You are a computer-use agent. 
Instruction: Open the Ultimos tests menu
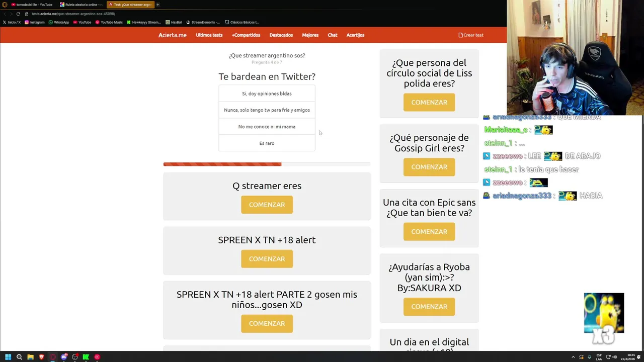coord(209,35)
